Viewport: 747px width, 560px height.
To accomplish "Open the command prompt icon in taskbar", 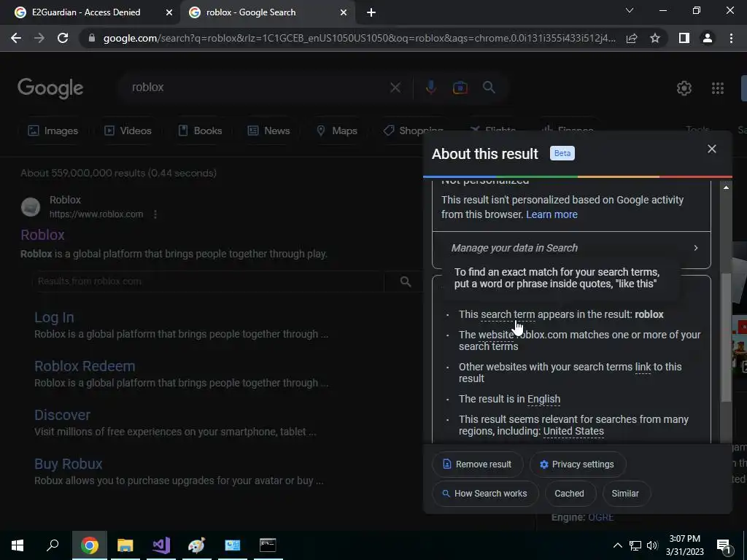I will pyautogui.click(x=268, y=545).
